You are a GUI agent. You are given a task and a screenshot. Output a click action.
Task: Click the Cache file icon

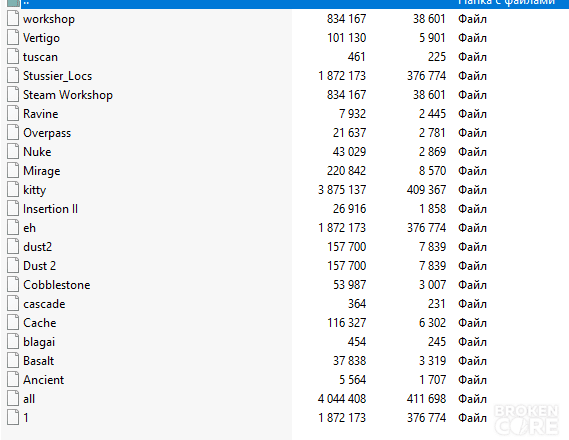coord(13,323)
